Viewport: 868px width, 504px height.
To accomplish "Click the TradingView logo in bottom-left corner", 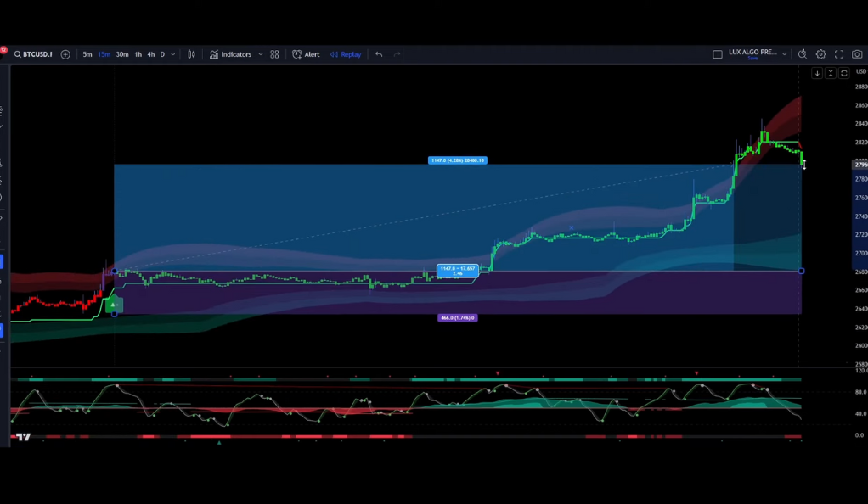I will pyautogui.click(x=23, y=437).
